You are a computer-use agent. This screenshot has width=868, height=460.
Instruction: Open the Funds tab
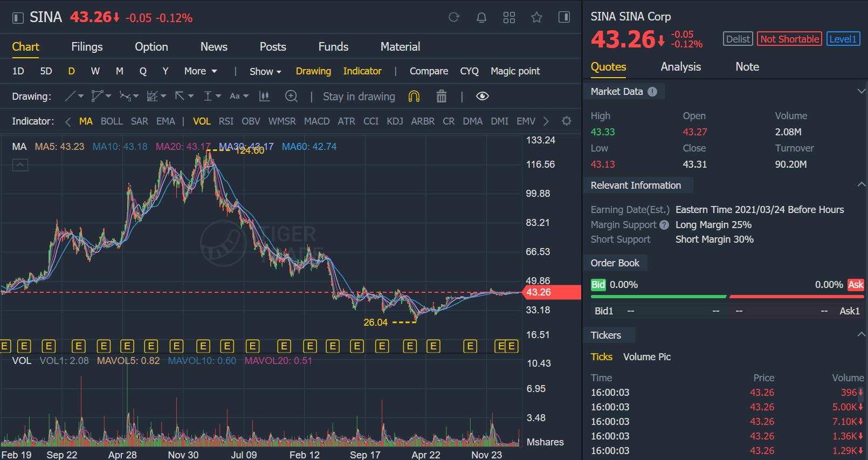pyautogui.click(x=333, y=47)
